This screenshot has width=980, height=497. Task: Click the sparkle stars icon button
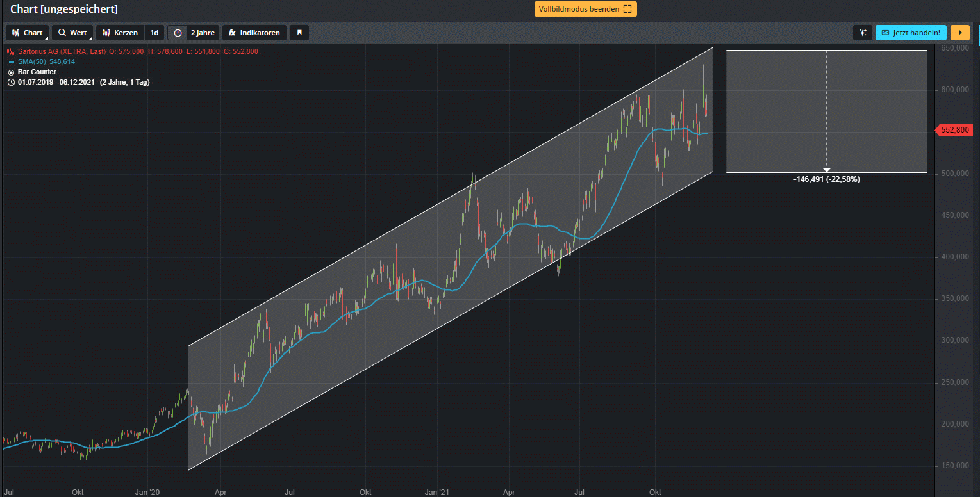pyautogui.click(x=863, y=33)
